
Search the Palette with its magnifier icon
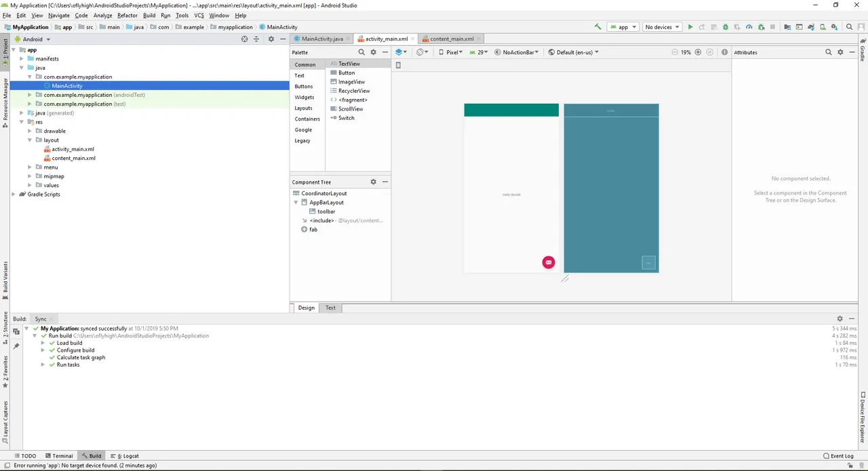pos(361,52)
